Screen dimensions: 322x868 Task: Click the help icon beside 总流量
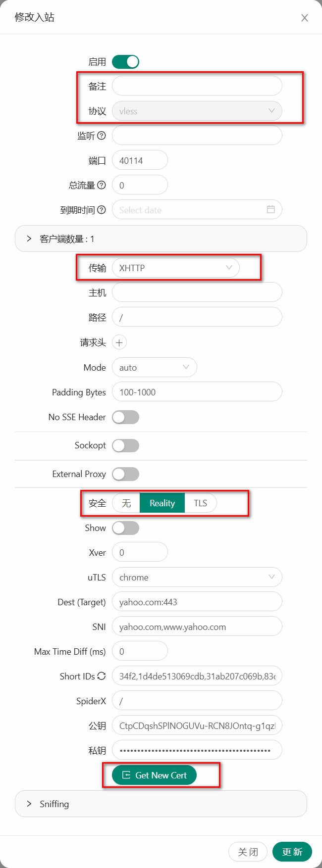(x=102, y=185)
